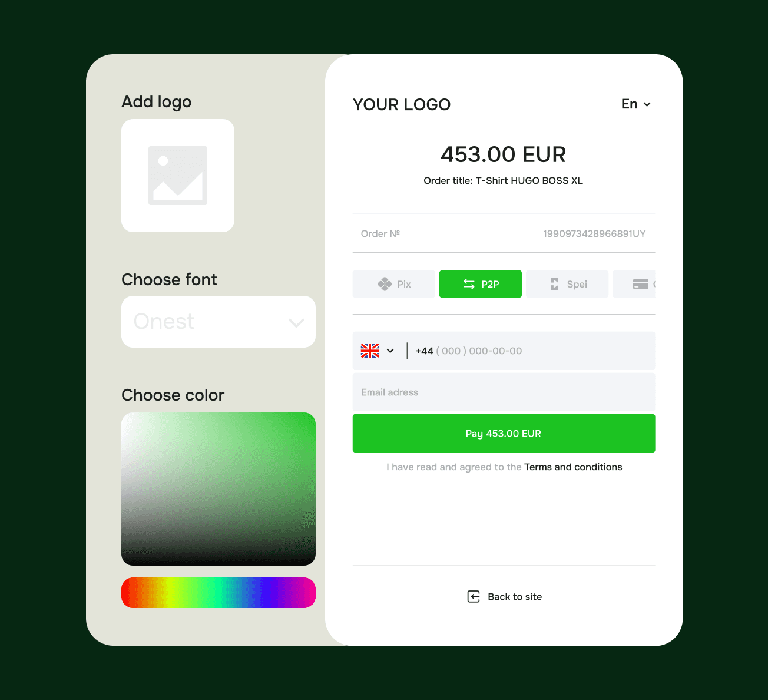Click the image placeholder icon under Add logo

click(x=178, y=176)
